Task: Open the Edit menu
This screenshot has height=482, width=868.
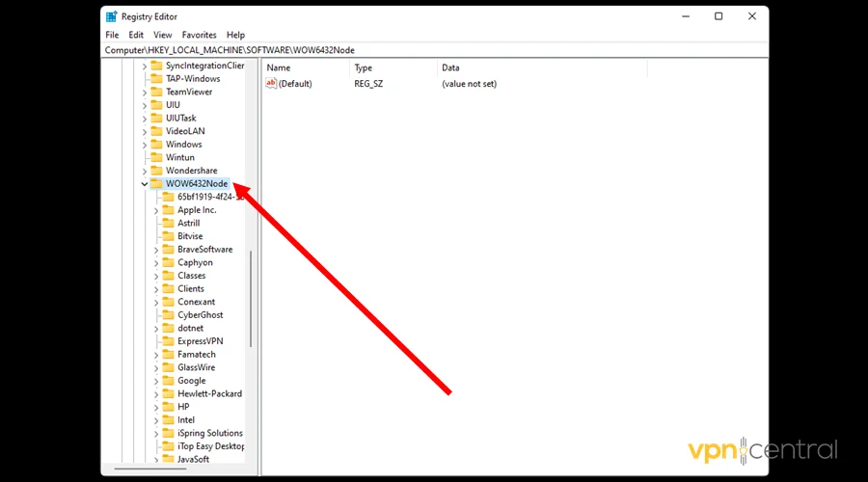Action: click(136, 35)
